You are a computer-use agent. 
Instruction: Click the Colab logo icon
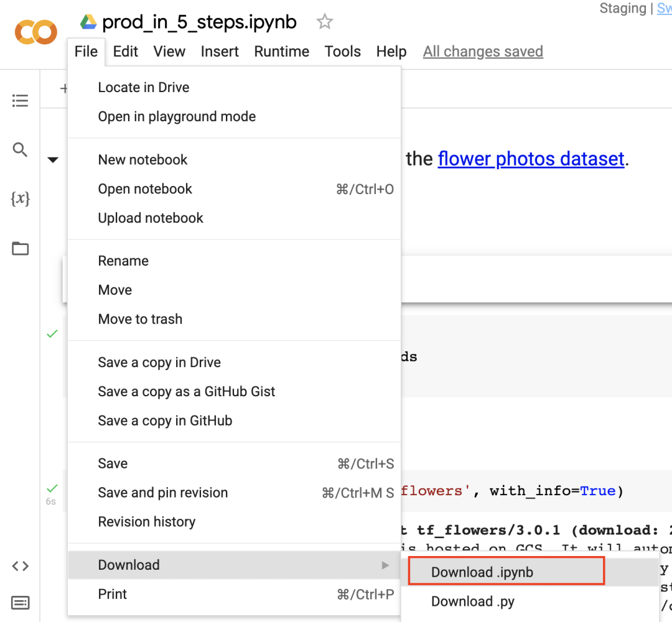(x=36, y=32)
